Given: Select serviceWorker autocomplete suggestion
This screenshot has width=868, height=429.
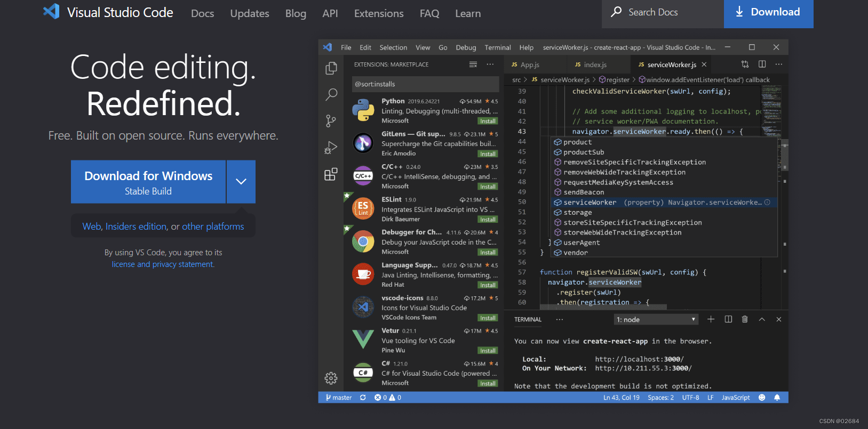Looking at the screenshot, I should [x=664, y=203].
